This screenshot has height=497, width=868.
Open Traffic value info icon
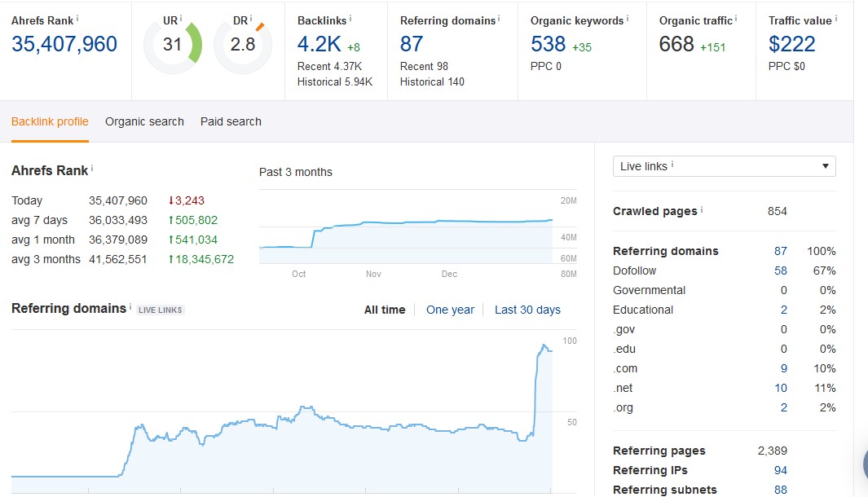836,18
